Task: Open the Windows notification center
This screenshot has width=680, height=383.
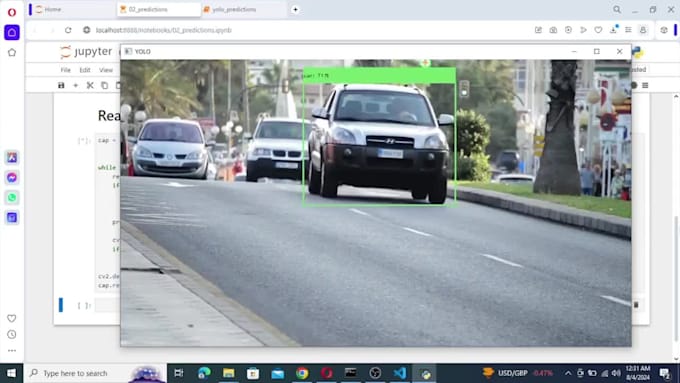Action: (665, 373)
